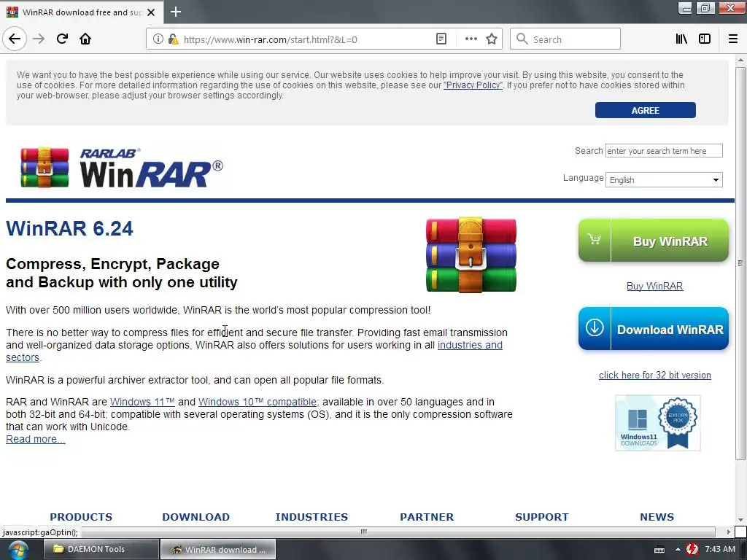
Task: Open the Privacy Policy link
Action: tap(473, 85)
